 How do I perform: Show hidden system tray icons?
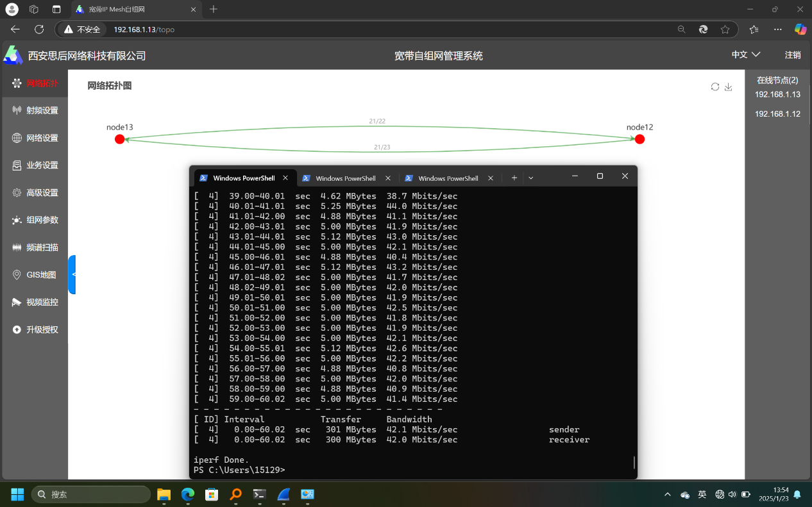coord(667,495)
